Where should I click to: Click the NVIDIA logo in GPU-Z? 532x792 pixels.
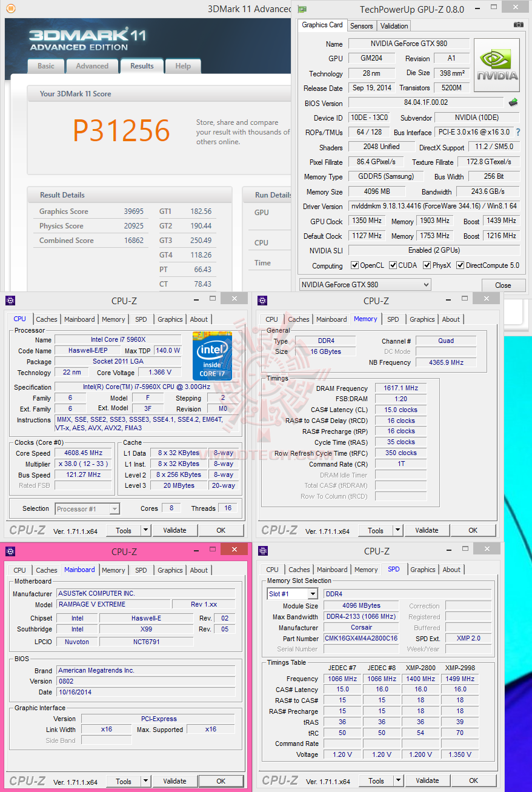point(497,65)
